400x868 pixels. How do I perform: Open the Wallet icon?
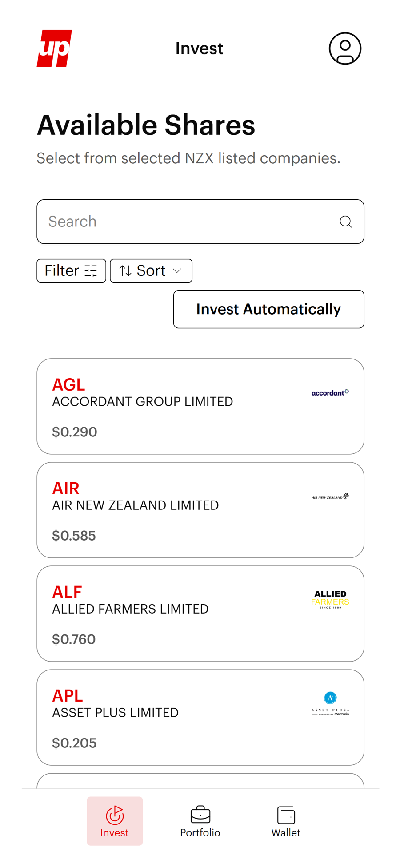click(x=286, y=814)
